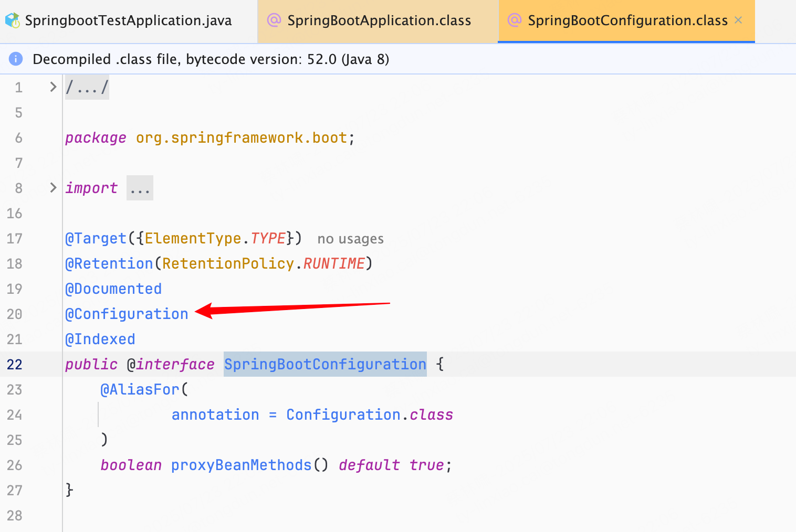
Task: Click the @Retention annotation
Action: (x=109, y=263)
